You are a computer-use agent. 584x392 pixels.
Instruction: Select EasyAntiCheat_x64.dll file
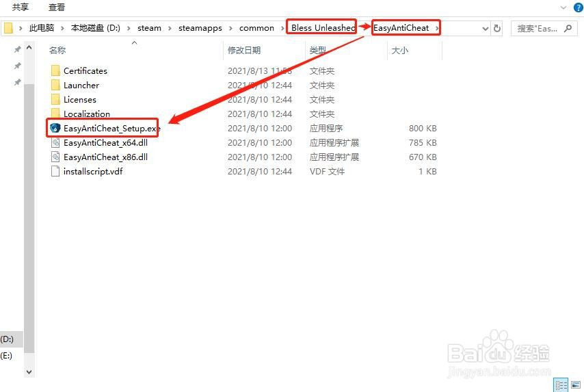click(105, 143)
